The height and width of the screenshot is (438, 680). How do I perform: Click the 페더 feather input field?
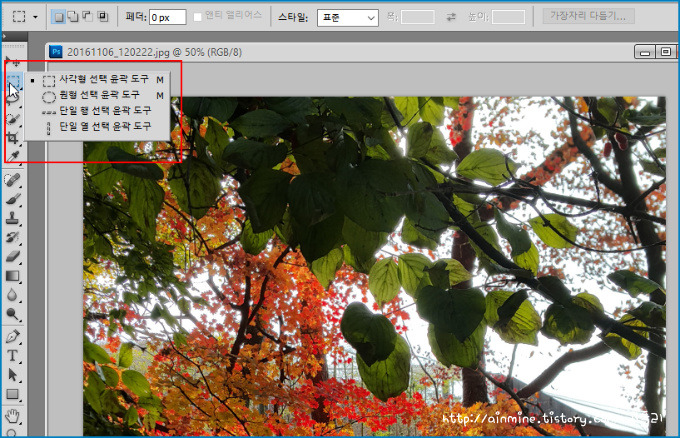pos(167,17)
